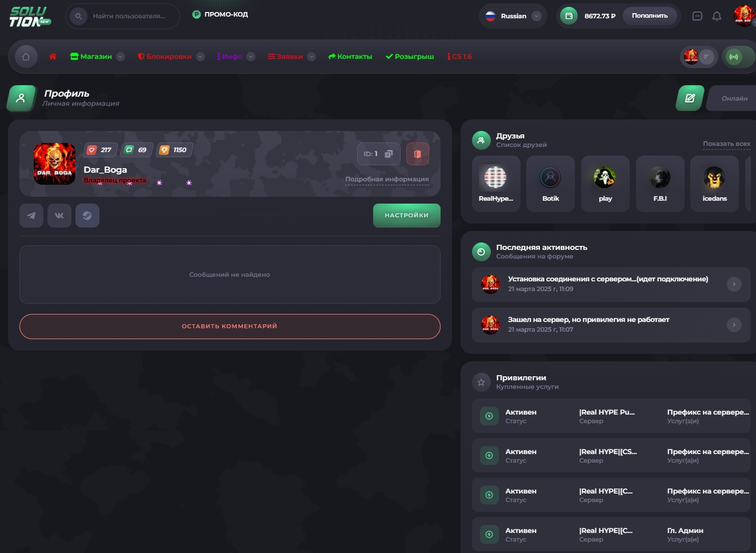Open notifications via the bell icon

coord(717,16)
